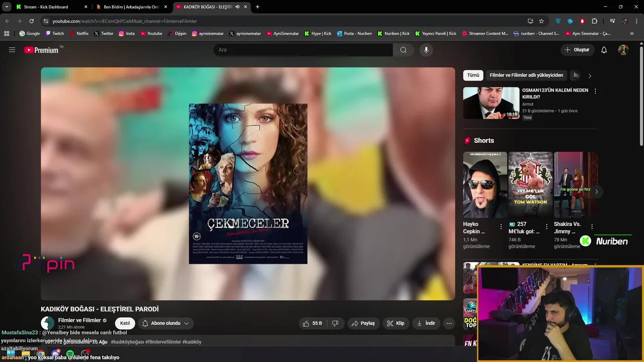This screenshot has width=644, height=362.
Task: Open Chrome media control icon
Action: click(x=612, y=21)
